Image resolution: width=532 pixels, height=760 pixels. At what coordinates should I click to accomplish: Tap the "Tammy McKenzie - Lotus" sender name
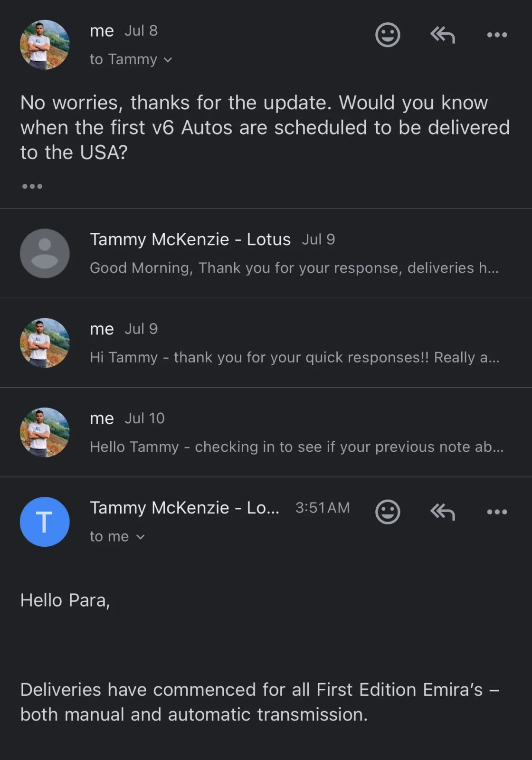(x=190, y=239)
